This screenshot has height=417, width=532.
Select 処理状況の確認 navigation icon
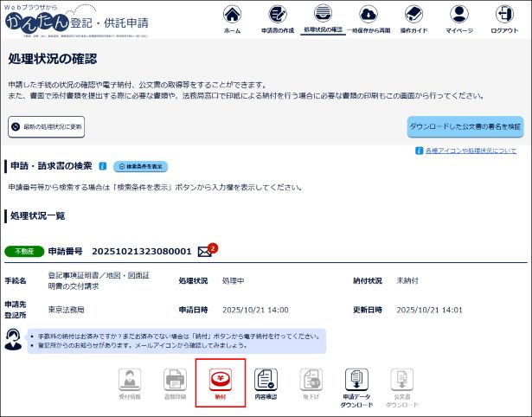click(x=323, y=14)
